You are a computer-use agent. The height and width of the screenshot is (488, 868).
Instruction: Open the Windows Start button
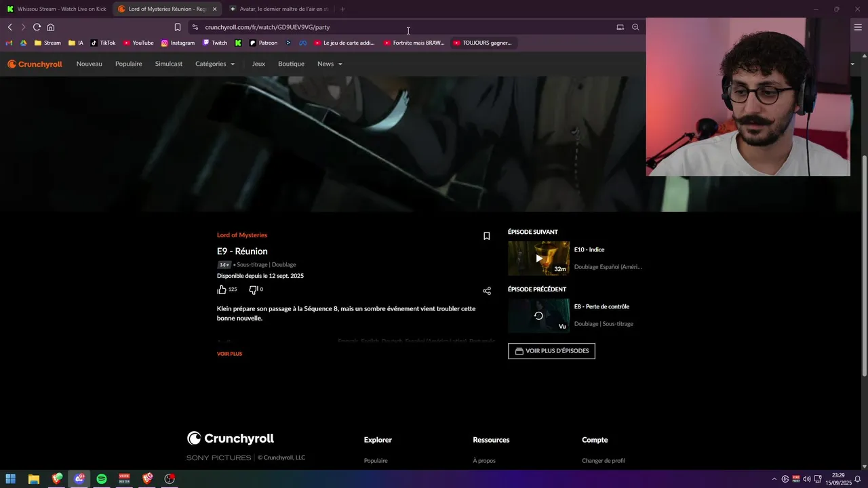click(x=11, y=479)
